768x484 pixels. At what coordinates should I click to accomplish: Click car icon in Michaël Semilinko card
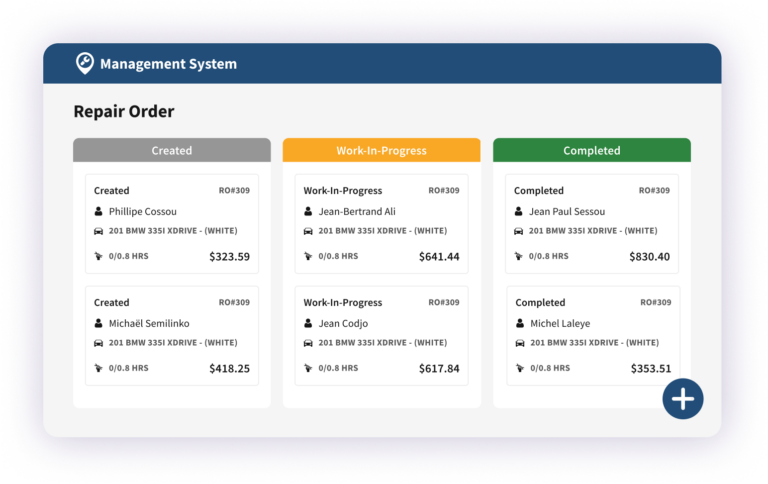coord(98,343)
